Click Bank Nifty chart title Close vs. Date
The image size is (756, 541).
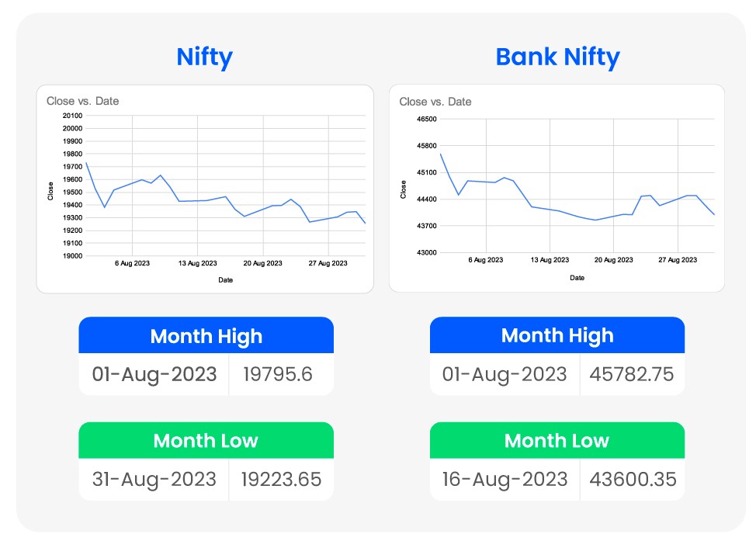tap(435, 102)
